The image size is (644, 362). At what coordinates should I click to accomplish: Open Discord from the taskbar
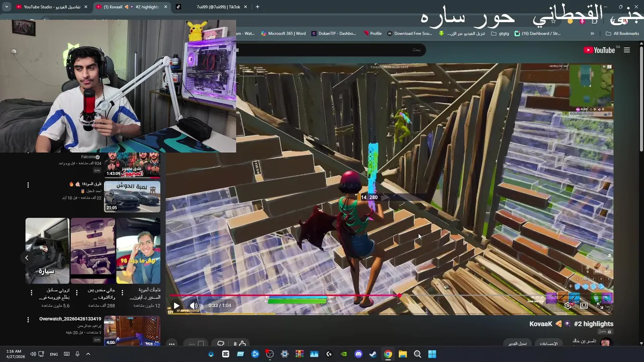click(x=358, y=354)
